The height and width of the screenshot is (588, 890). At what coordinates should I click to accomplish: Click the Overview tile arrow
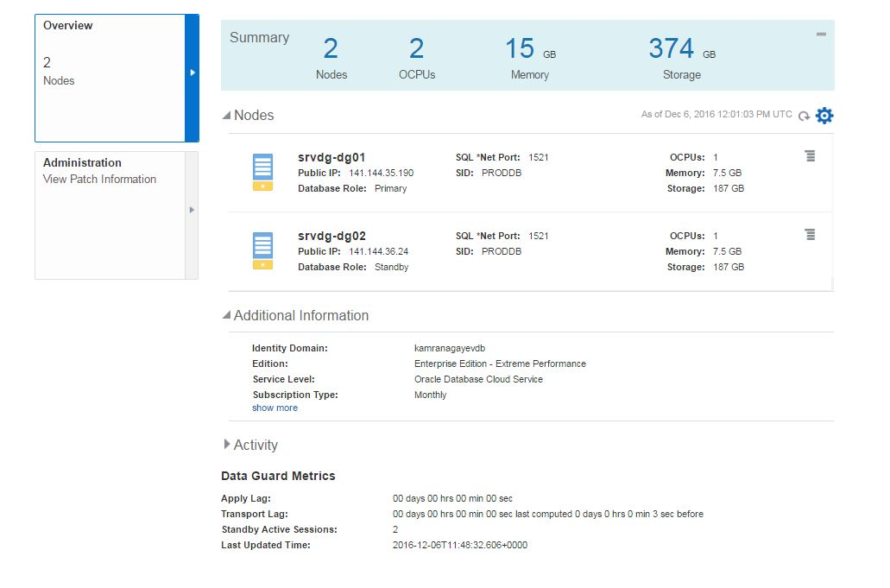pyautogui.click(x=193, y=73)
